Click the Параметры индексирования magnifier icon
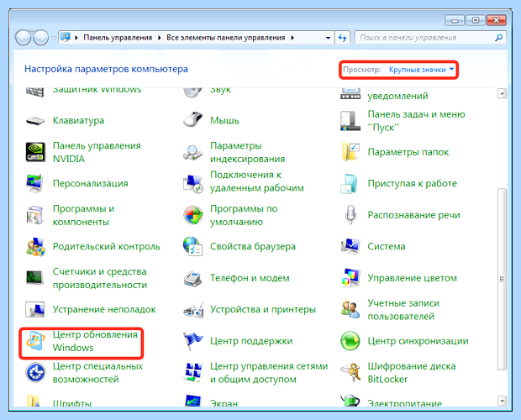Viewport: 521px width, 420px height. click(192, 152)
